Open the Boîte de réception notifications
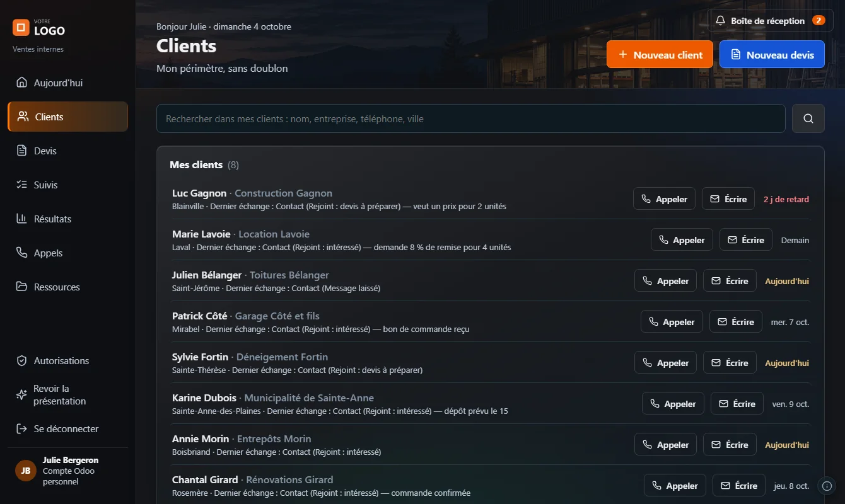 coord(771,21)
